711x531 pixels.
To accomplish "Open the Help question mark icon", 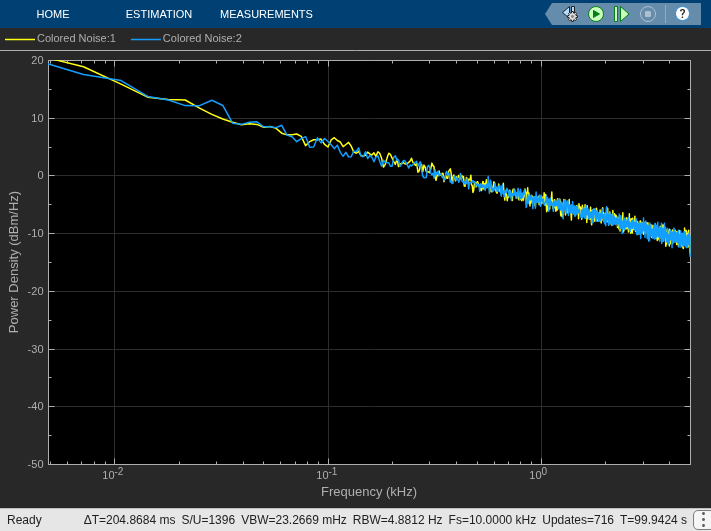I will tap(682, 14).
